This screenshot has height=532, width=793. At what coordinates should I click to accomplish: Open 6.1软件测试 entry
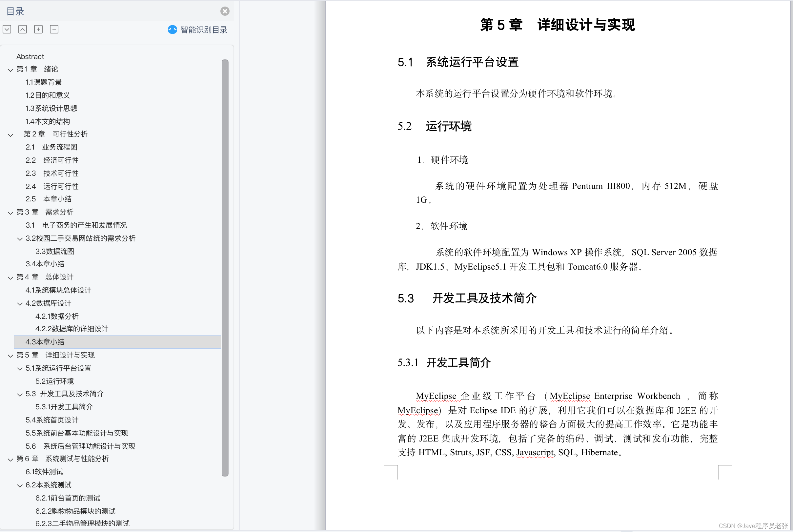(44, 472)
